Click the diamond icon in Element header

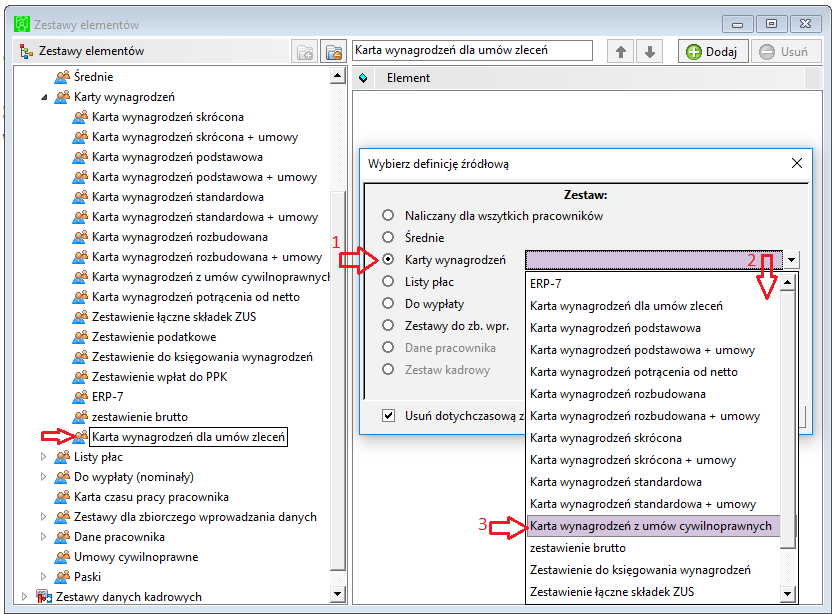point(363,78)
